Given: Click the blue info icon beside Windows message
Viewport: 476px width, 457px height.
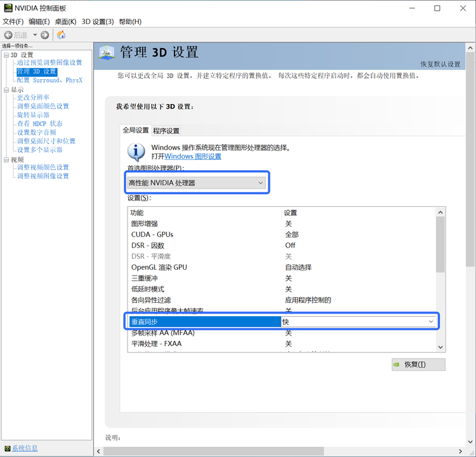Looking at the screenshot, I should pos(136,152).
